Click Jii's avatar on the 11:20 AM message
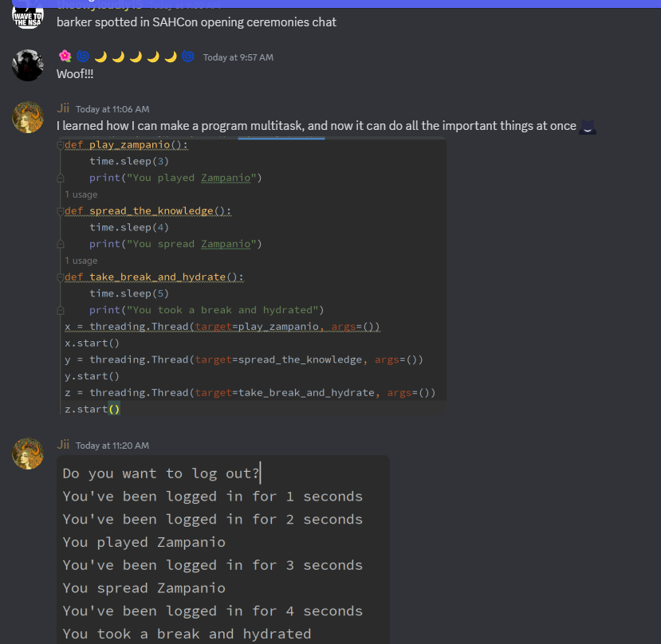Image resolution: width=661 pixels, height=644 pixels. point(28,454)
